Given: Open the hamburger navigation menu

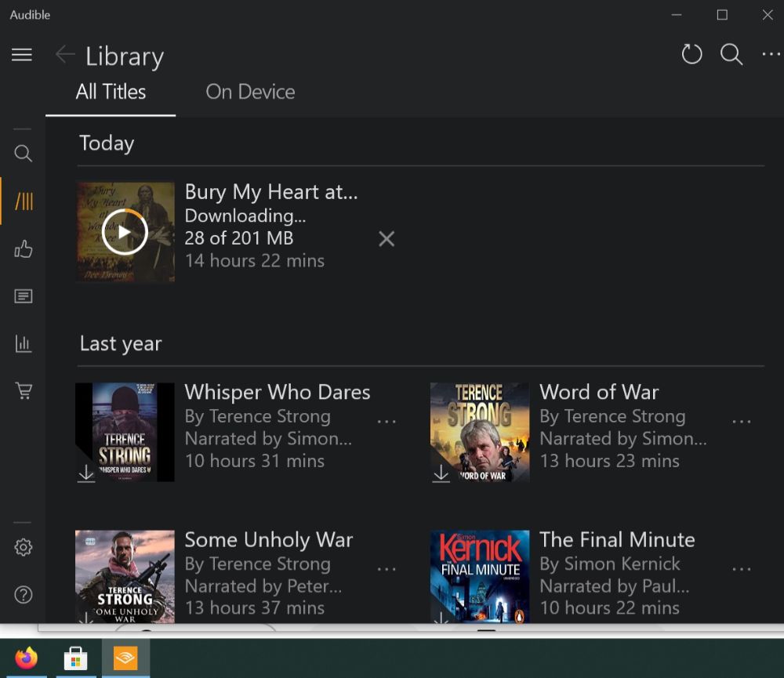Looking at the screenshot, I should point(22,55).
